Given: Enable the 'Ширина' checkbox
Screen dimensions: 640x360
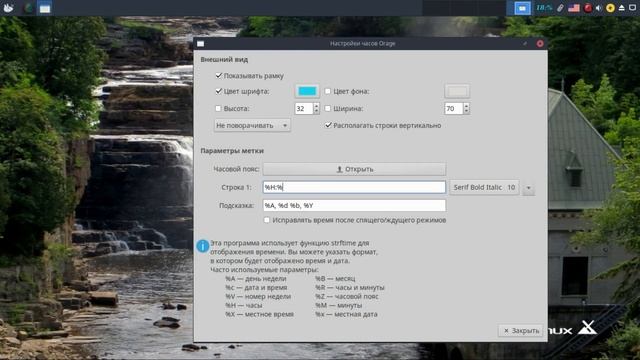Looking at the screenshot, I should coord(328,108).
